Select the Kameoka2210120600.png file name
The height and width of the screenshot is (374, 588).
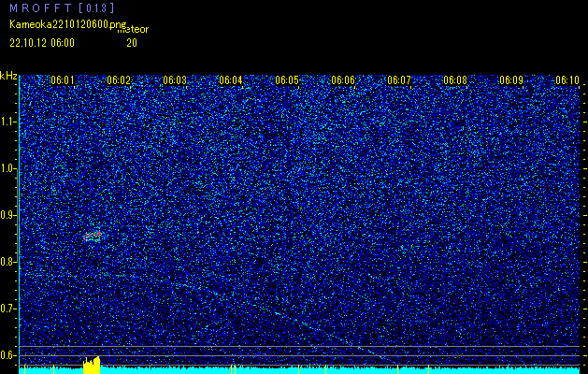[x=69, y=24]
